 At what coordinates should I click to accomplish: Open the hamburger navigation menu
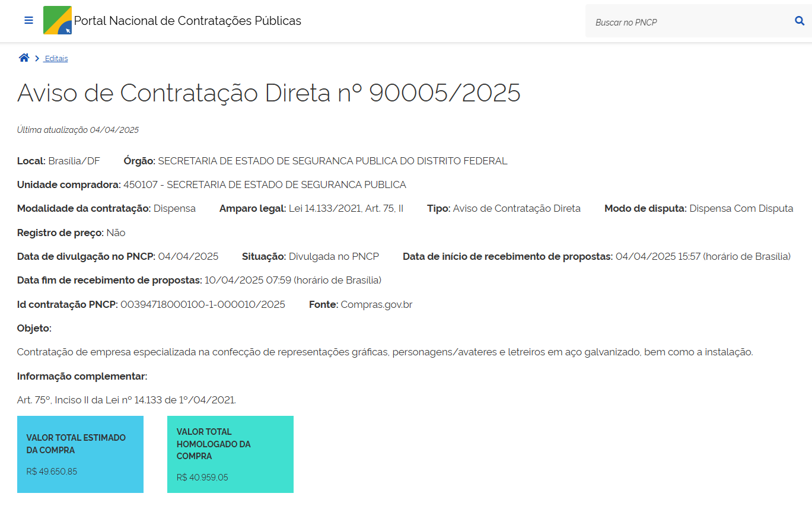(x=28, y=21)
